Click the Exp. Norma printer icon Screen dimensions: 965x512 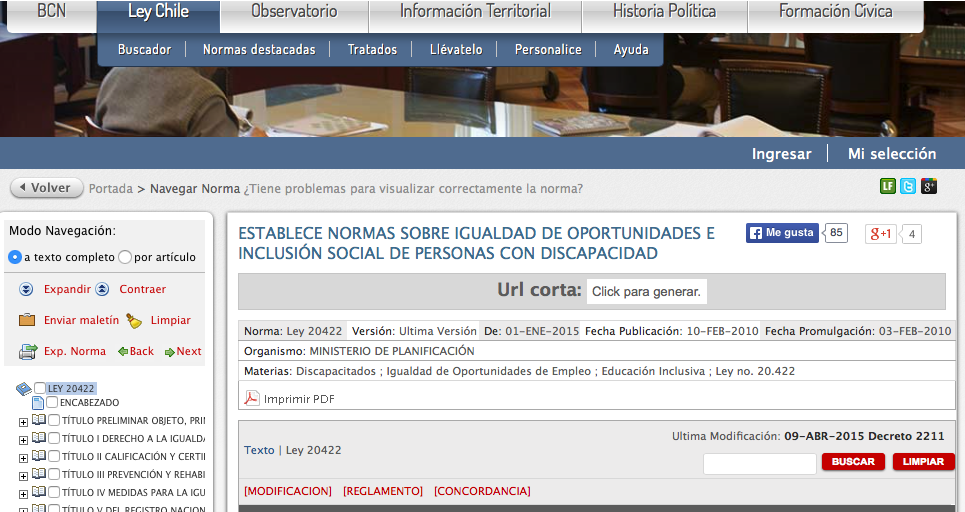[27, 351]
